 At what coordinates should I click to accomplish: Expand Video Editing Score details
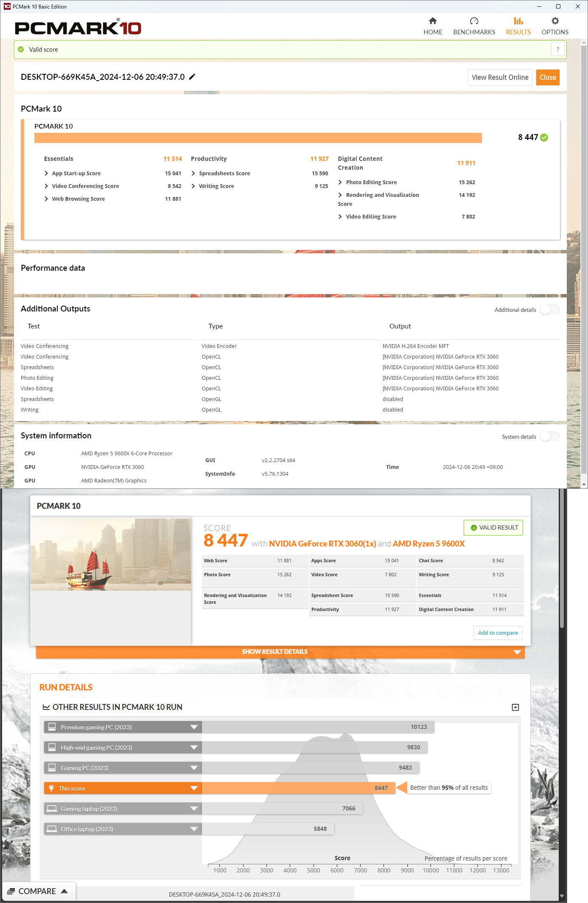click(x=340, y=216)
